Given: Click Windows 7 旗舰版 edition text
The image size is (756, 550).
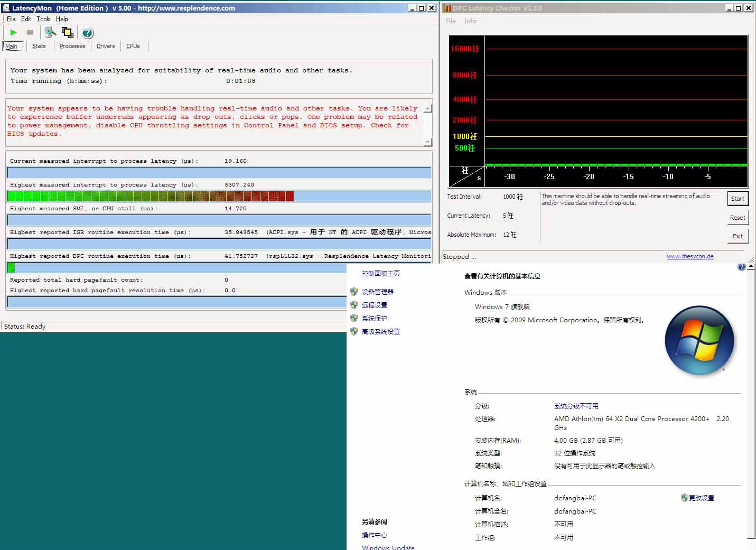Looking at the screenshot, I should click(x=502, y=306).
